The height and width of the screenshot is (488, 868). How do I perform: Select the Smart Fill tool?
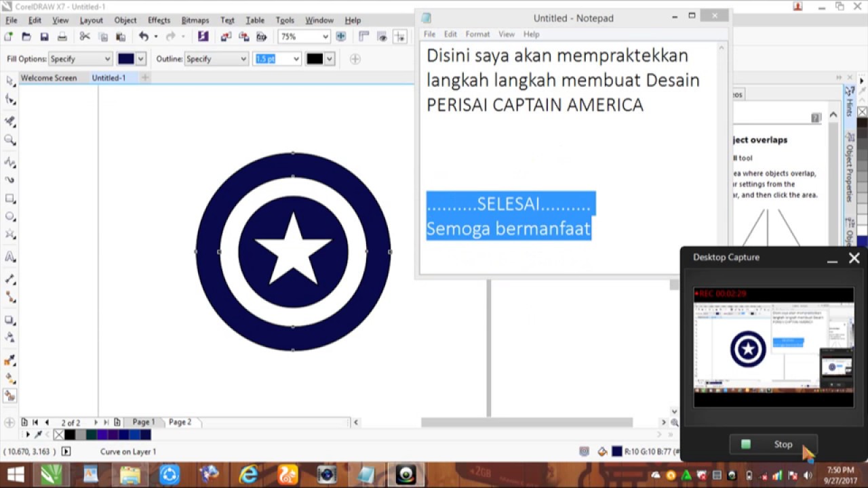click(10, 396)
